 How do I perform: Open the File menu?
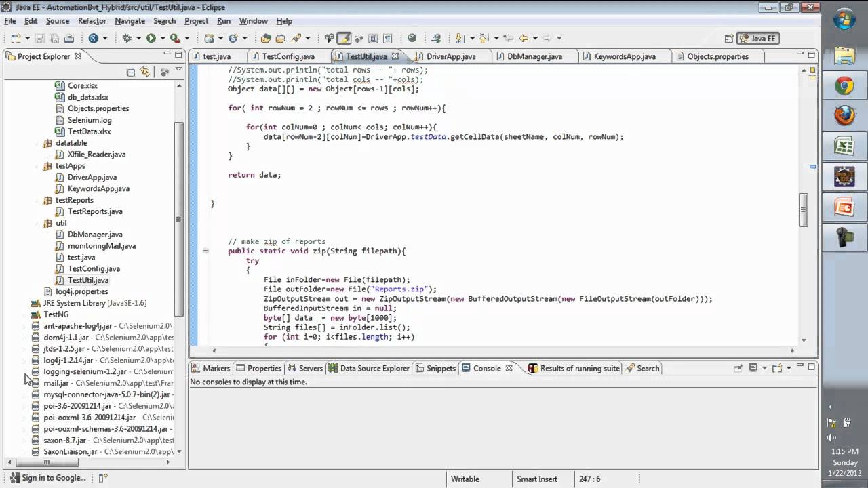point(11,21)
